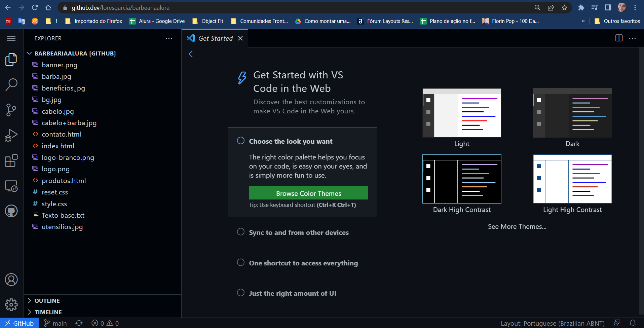Open the Alura - Google Drive bookmark
644x328 pixels.
pyautogui.click(x=157, y=21)
